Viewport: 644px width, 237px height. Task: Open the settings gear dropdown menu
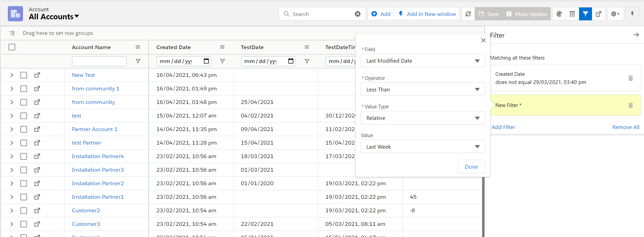(615, 14)
